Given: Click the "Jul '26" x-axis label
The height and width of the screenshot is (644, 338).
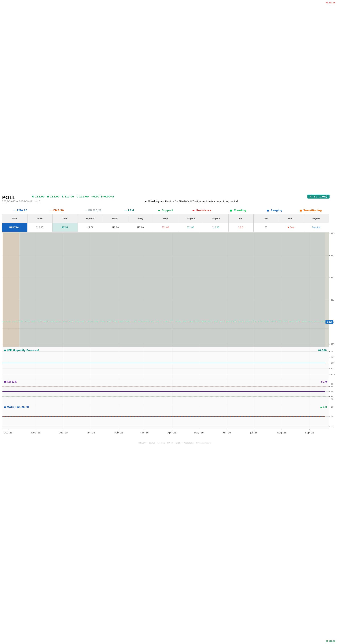Looking at the screenshot, I should (x=254, y=433).
